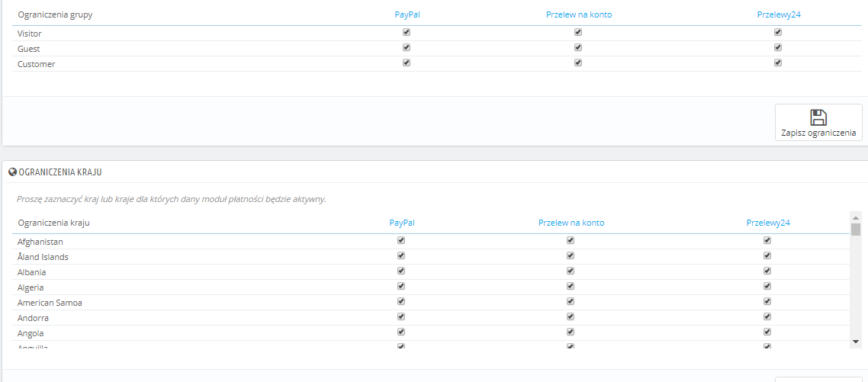The image size is (868, 382).
Task: Disable Przelew na konto for Customer
Action: pos(578,63)
